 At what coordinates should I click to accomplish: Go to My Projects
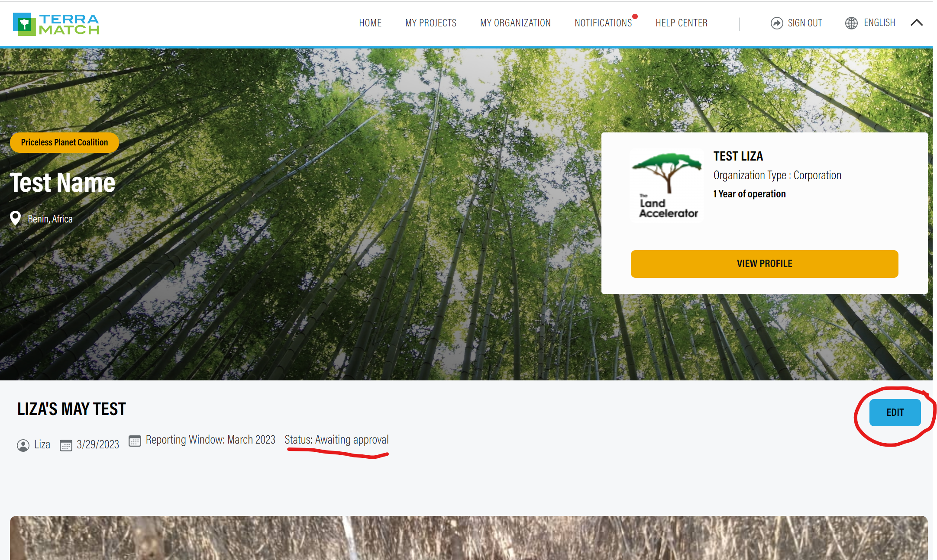(x=431, y=23)
